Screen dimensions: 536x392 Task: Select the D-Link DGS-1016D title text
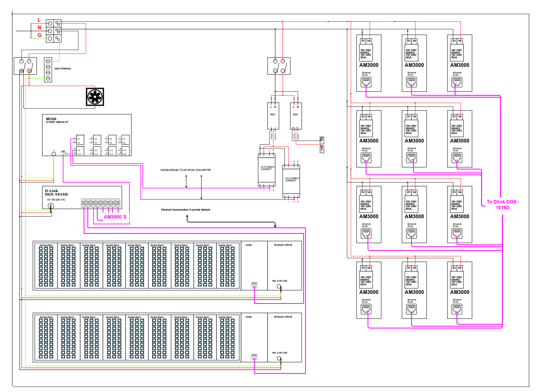click(x=56, y=192)
